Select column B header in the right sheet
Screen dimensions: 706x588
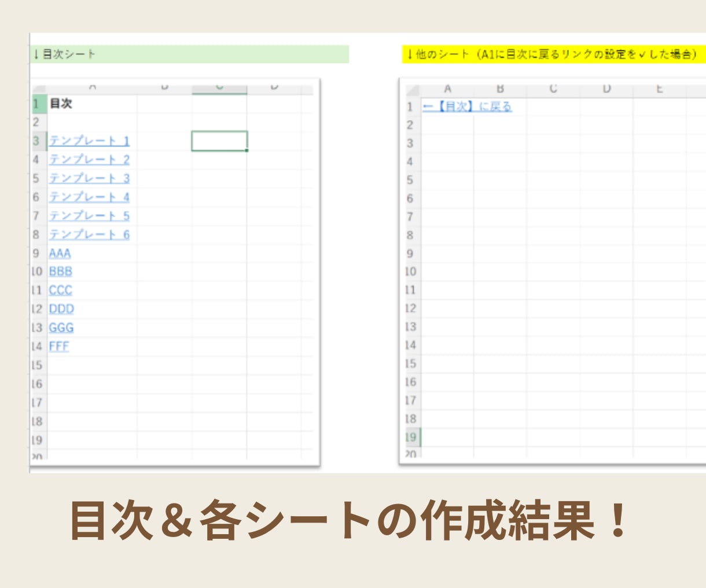(x=500, y=89)
